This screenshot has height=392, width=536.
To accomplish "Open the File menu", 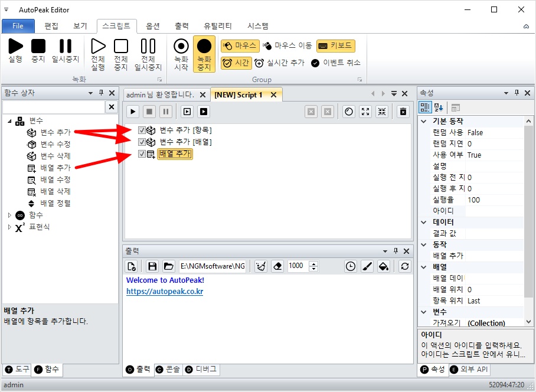I will (18, 26).
